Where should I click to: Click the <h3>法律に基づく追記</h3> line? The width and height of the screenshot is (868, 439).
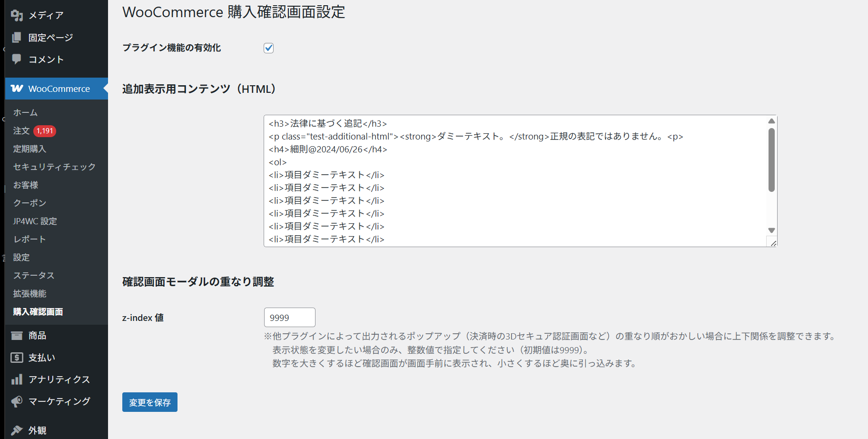(328, 124)
